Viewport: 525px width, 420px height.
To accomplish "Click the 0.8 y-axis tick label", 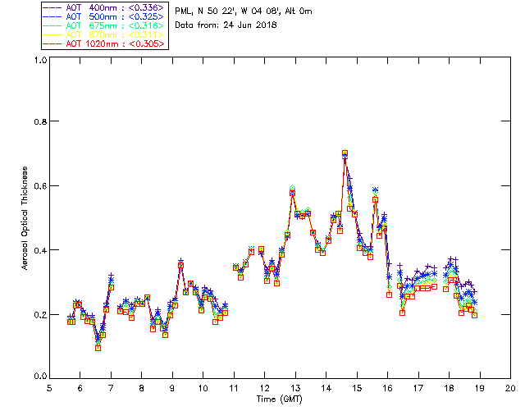I will pos(40,121).
